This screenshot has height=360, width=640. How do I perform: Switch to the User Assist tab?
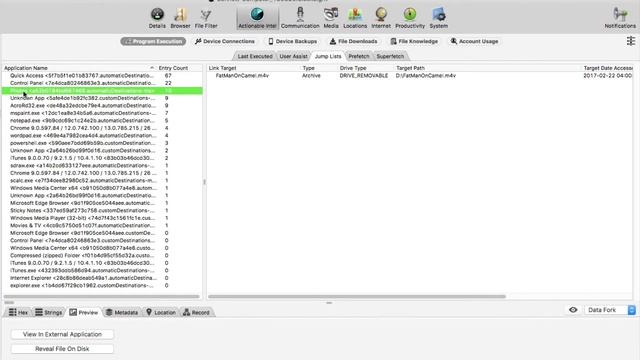coord(293,56)
